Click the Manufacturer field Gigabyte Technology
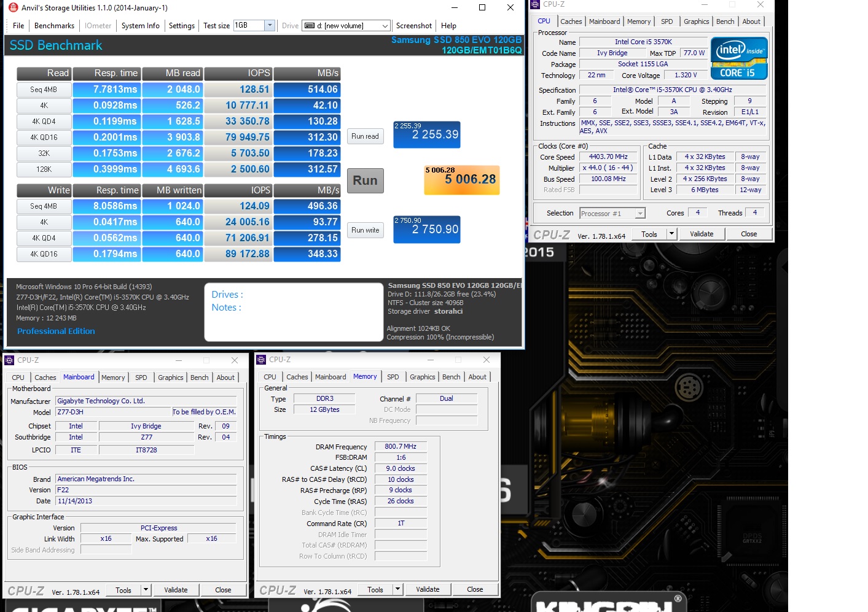This screenshot has height=612, width=868. [146, 401]
